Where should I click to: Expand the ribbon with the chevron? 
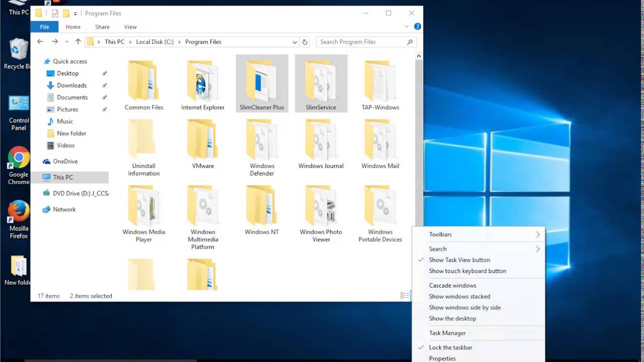(x=407, y=27)
